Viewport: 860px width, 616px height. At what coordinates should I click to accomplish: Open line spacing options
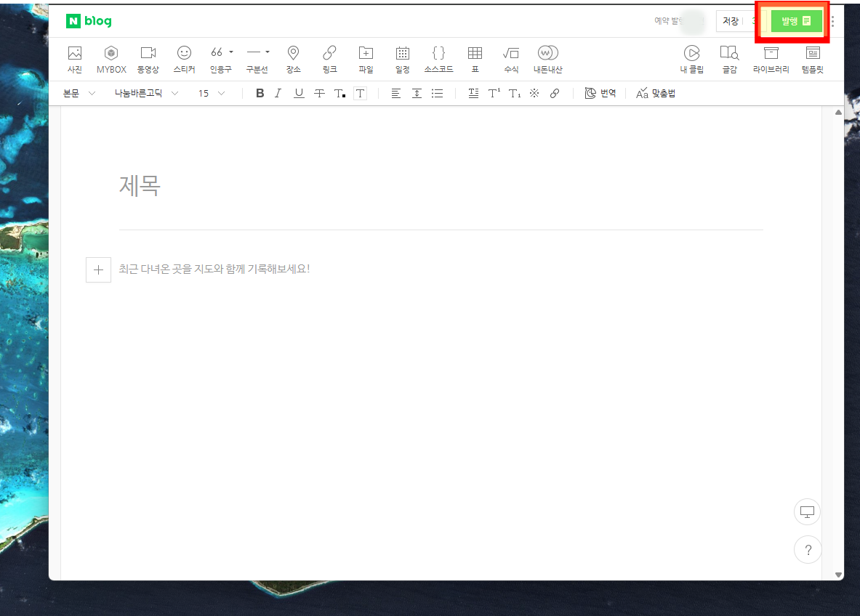417,93
